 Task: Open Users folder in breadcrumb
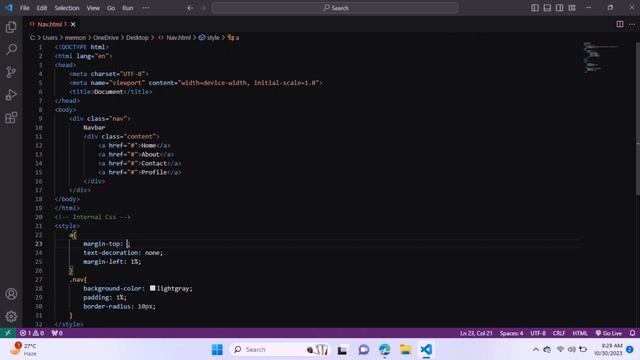[x=50, y=38]
